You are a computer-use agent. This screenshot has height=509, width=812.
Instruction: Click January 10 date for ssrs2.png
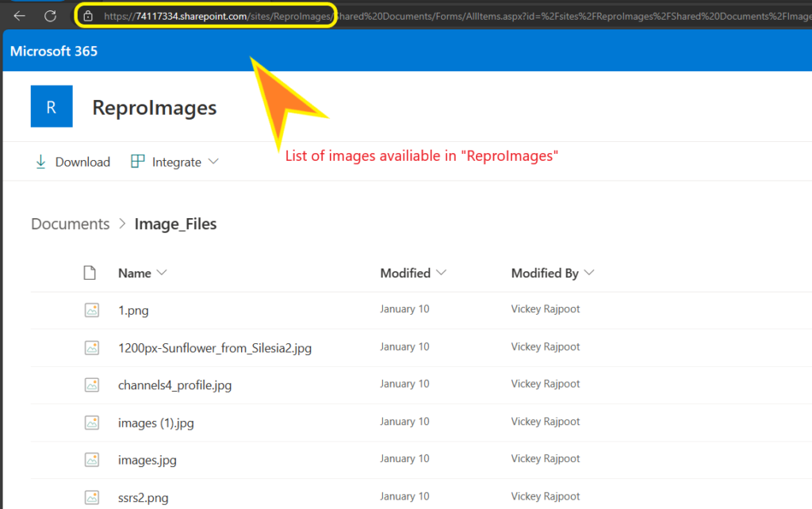click(x=404, y=496)
